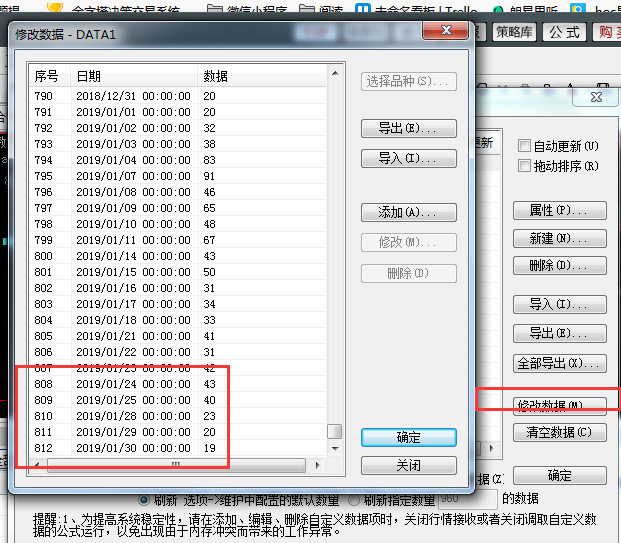Select row 806 dated 2019/01/22

178,352
